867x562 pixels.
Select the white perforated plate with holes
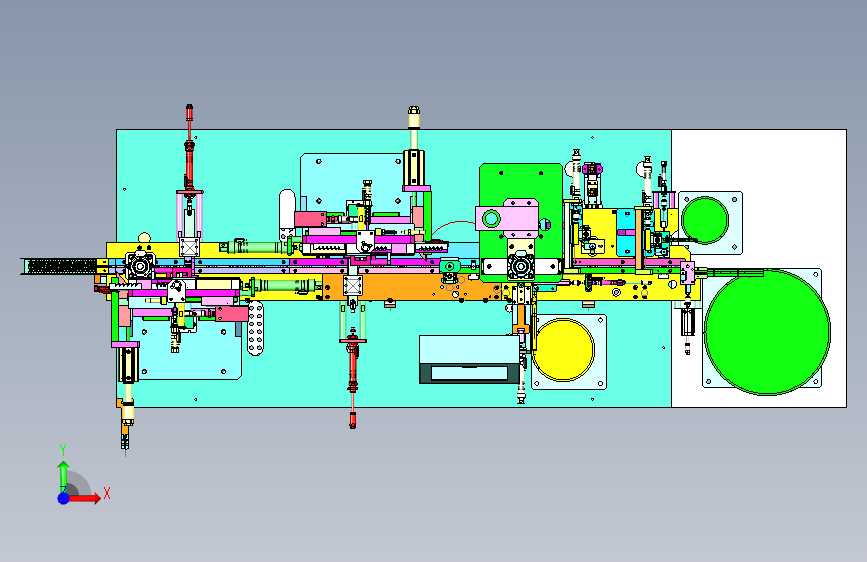point(255,328)
